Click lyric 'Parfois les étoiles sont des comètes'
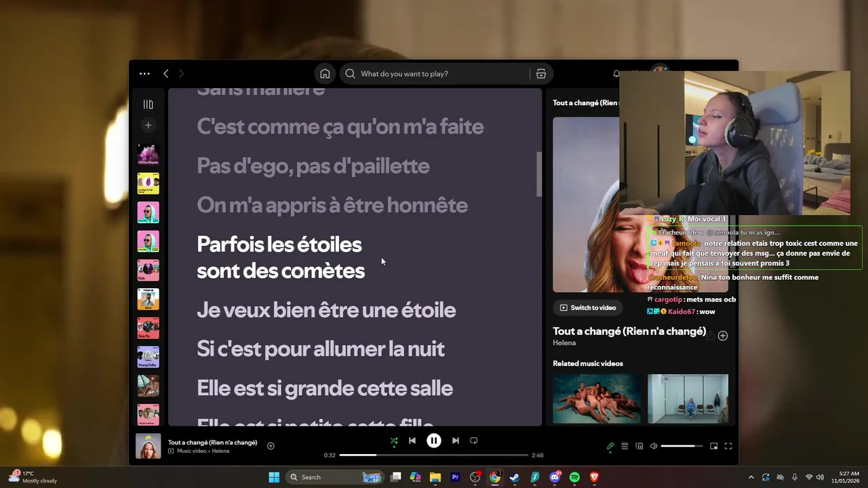 (281, 258)
